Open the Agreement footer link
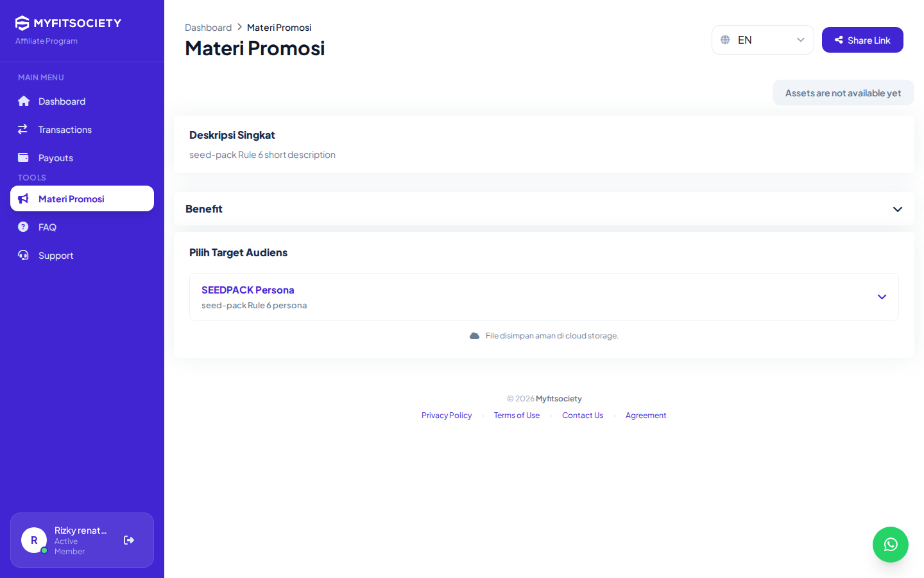The width and height of the screenshot is (924, 578). 646,416
